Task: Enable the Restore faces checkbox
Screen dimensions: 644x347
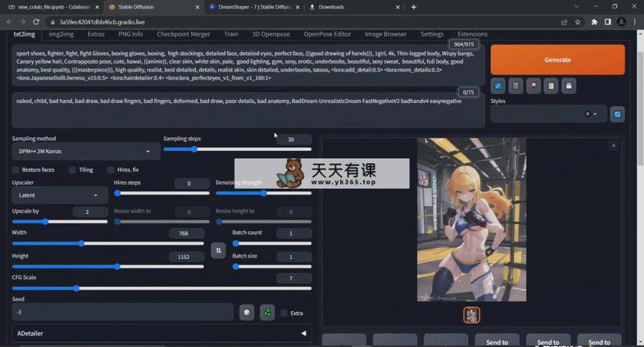Action: 16,170
